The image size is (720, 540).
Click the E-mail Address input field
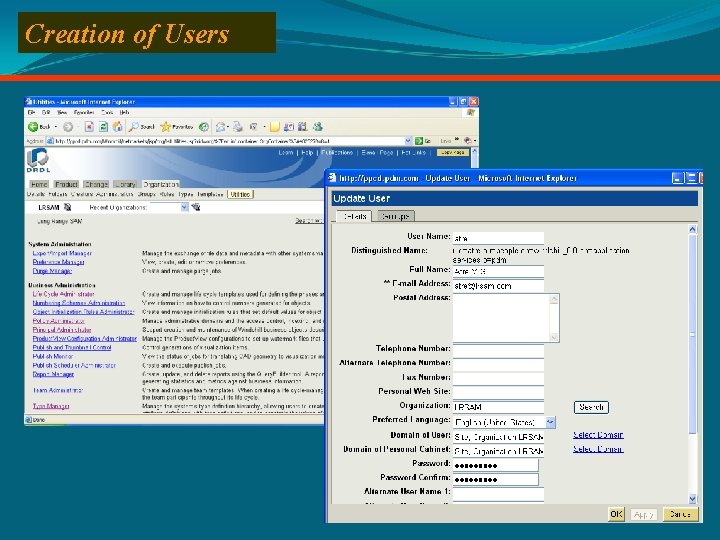click(498, 286)
